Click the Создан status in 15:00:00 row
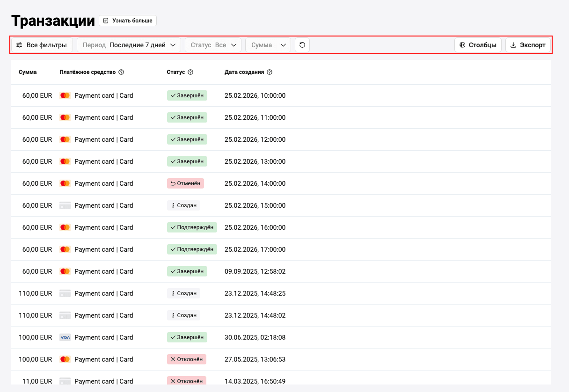569x392 pixels. click(x=183, y=205)
